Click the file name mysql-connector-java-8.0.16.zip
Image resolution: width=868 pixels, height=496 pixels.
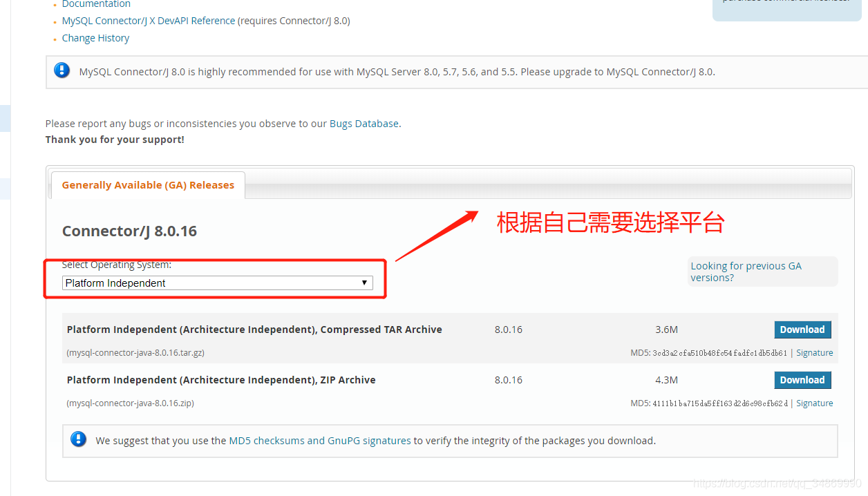130,403
